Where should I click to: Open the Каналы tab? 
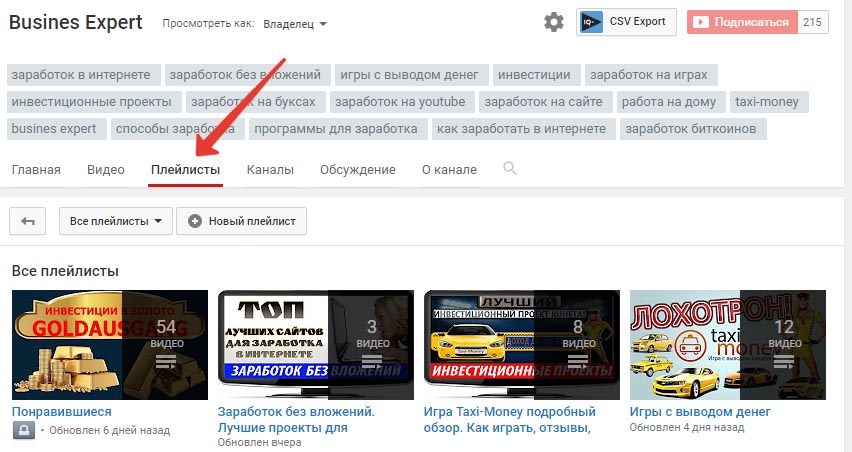click(x=270, y=170)
